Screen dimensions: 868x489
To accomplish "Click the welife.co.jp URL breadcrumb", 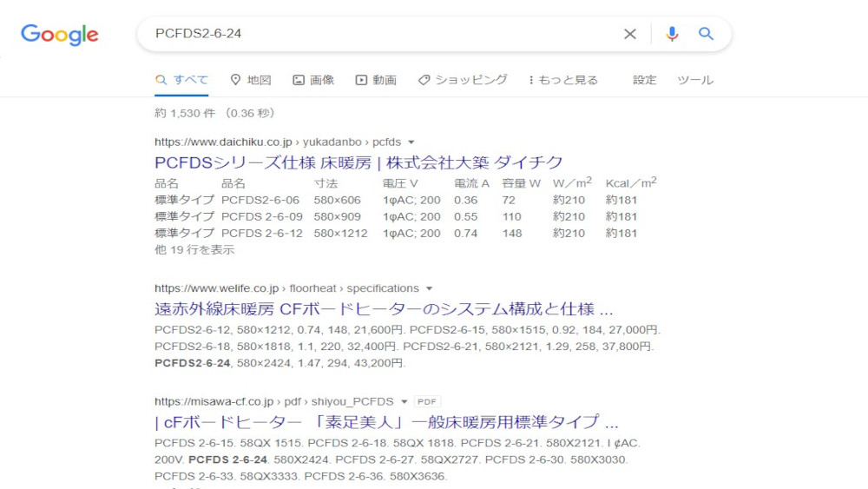I will click(286, 288).
